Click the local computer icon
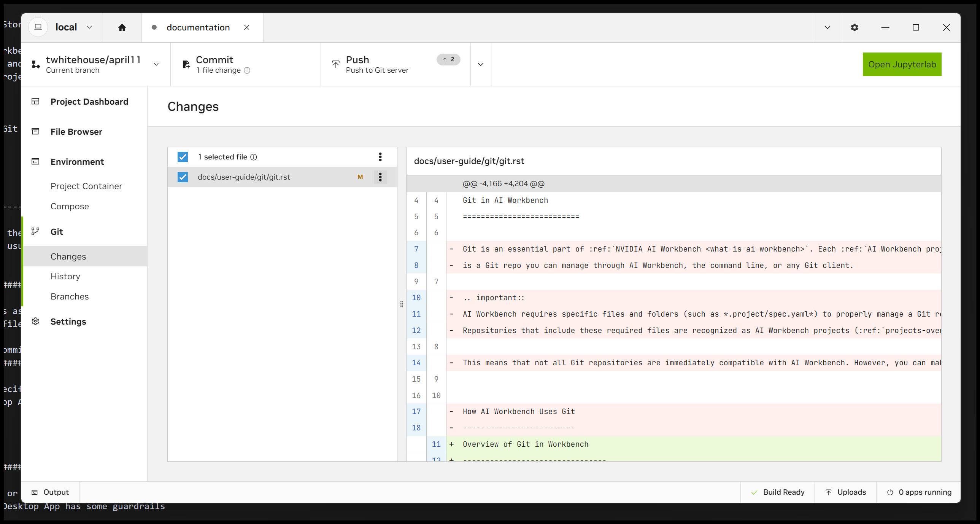 38,27
